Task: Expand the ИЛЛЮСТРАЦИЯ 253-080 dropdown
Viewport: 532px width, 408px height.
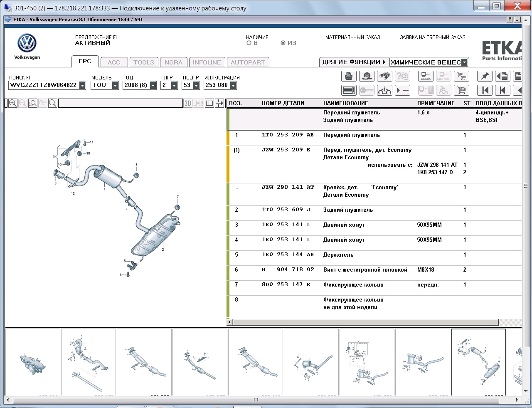Action: [233, 85]
